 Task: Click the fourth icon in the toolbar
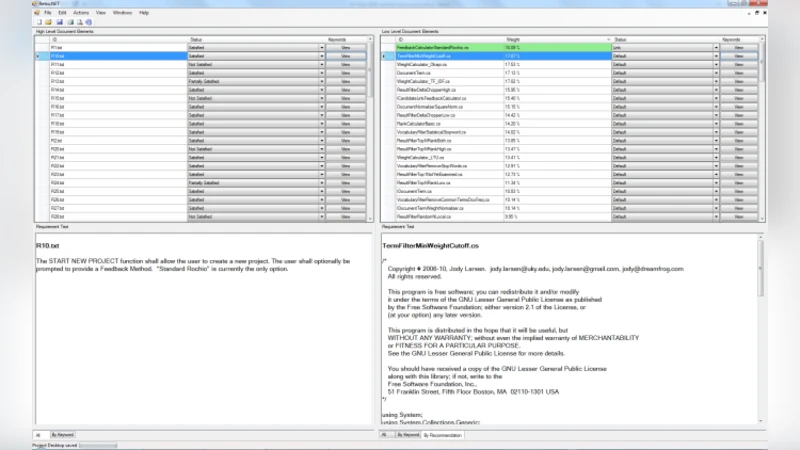(69, 21)
